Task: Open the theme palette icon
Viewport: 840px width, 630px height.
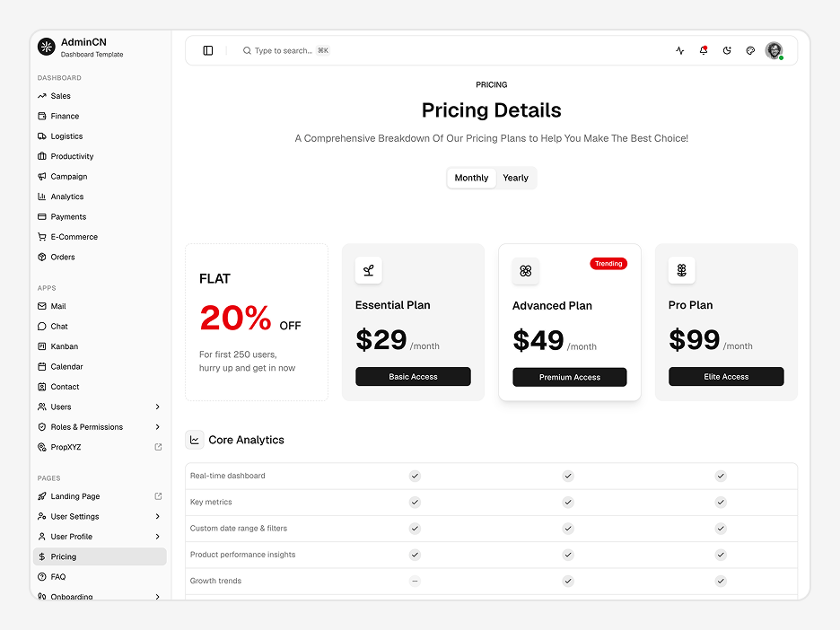Action: click(x=750, y=50)
